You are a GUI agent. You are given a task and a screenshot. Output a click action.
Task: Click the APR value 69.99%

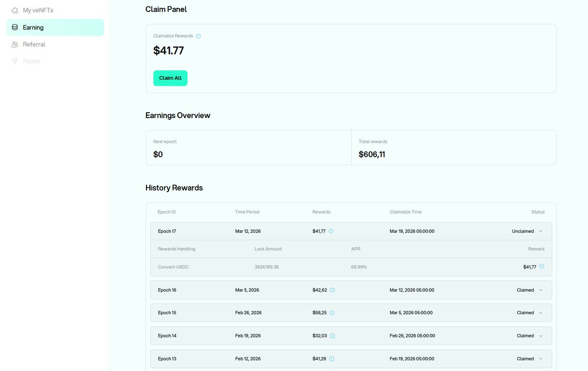pyautogui.click(x=359, y=267)
